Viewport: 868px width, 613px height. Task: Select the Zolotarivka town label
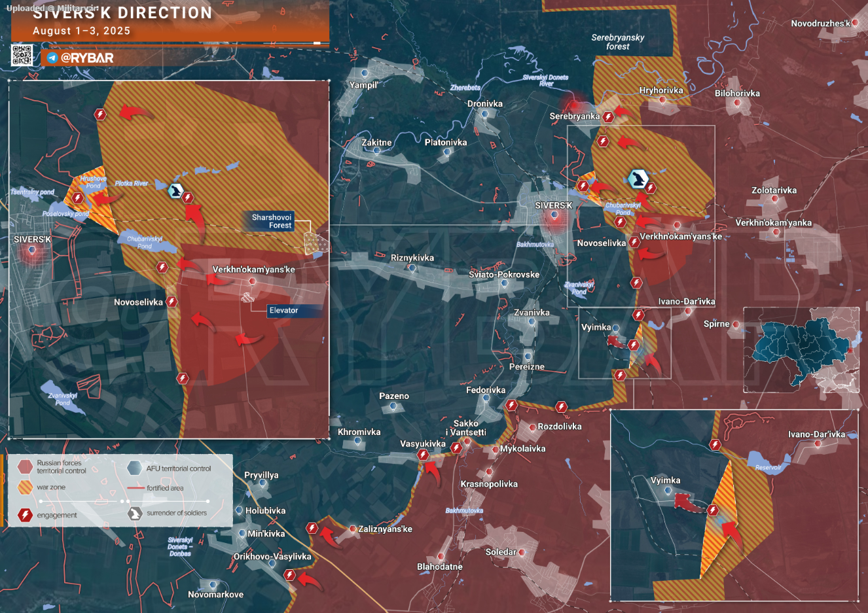pos(774,190)
